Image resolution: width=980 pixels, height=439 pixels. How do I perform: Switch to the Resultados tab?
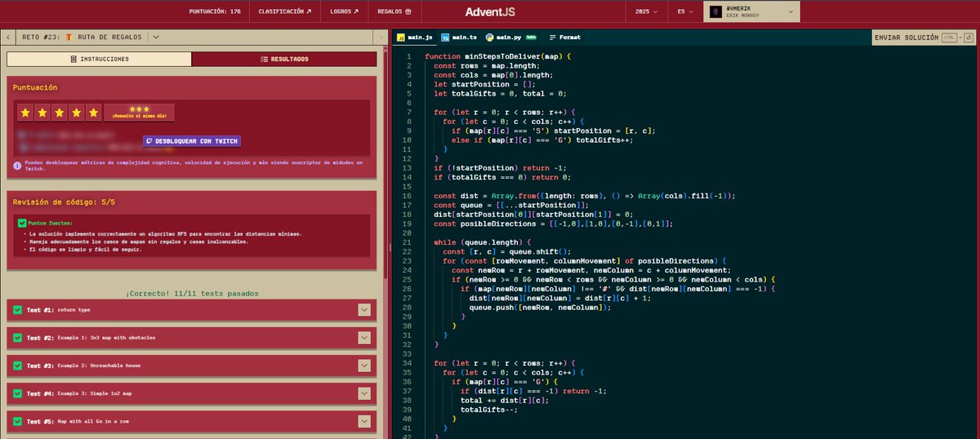click(x=284, y=59)
